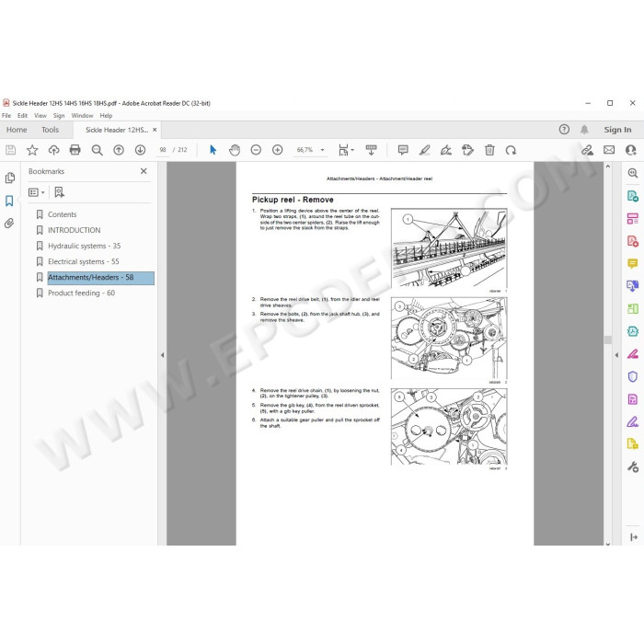Go to next page arrow
644x644 pixels.
pos(140,150)
